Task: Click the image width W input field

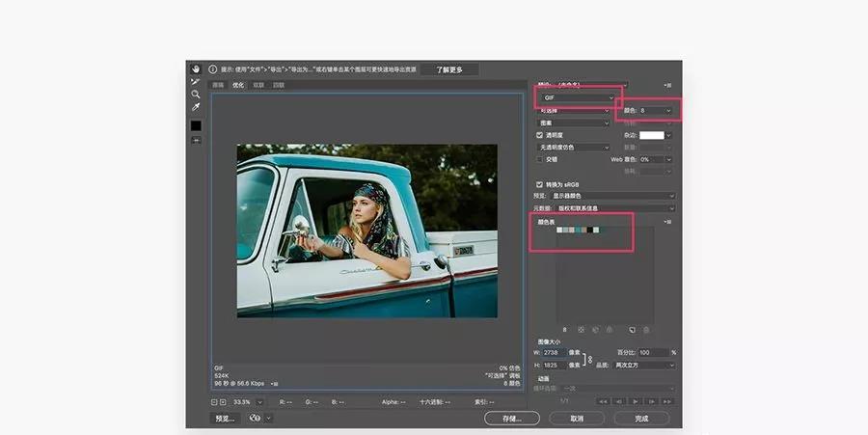Action: tap(556, 353)
